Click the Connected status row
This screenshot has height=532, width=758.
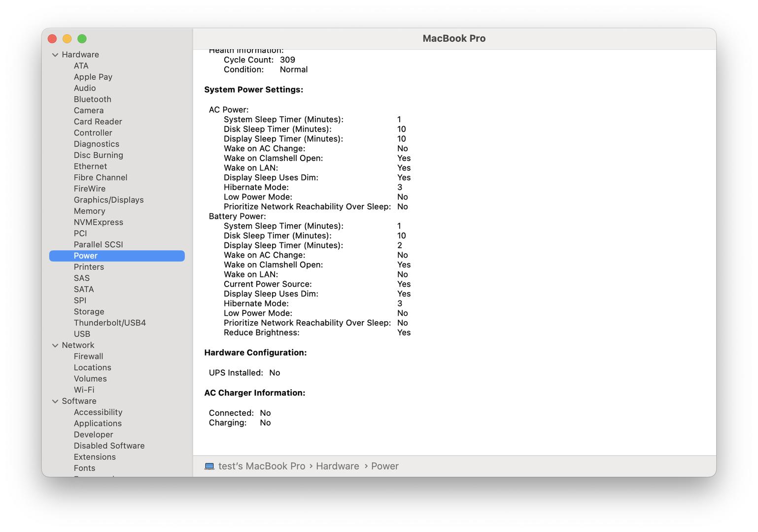tap(240, 413)
